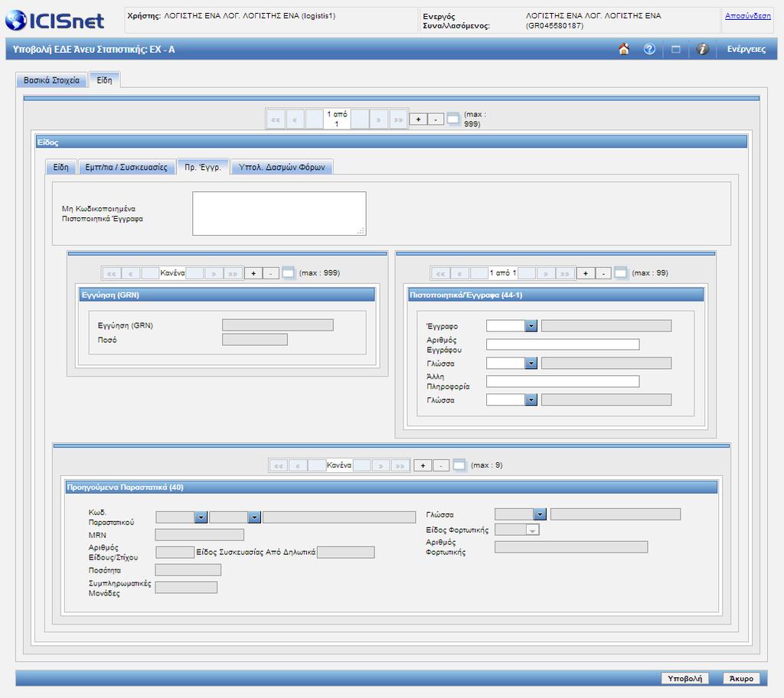Click the minus button in the Προηγούμενα Παραστατικά pager
Image resolution: width=784 pixels, height=698 pixels.
click(440, 465)
